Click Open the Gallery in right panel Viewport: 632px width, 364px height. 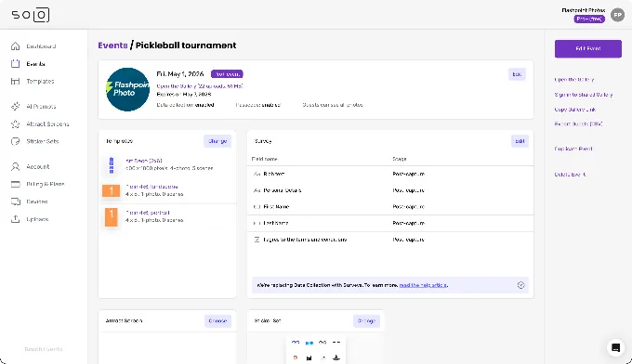click(574, 80)
